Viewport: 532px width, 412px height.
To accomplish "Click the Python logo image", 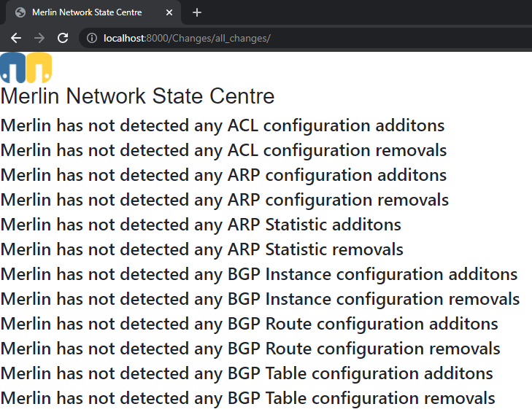I will 26,68.
